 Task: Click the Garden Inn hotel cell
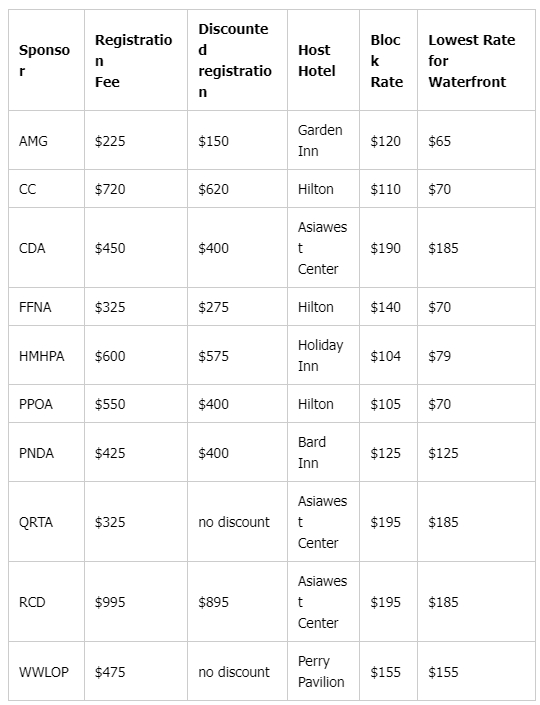click(324, 140)
